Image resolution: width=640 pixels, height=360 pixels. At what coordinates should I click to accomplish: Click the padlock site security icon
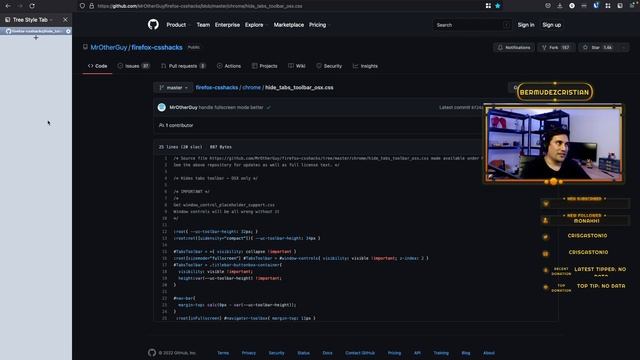[91, 6]
